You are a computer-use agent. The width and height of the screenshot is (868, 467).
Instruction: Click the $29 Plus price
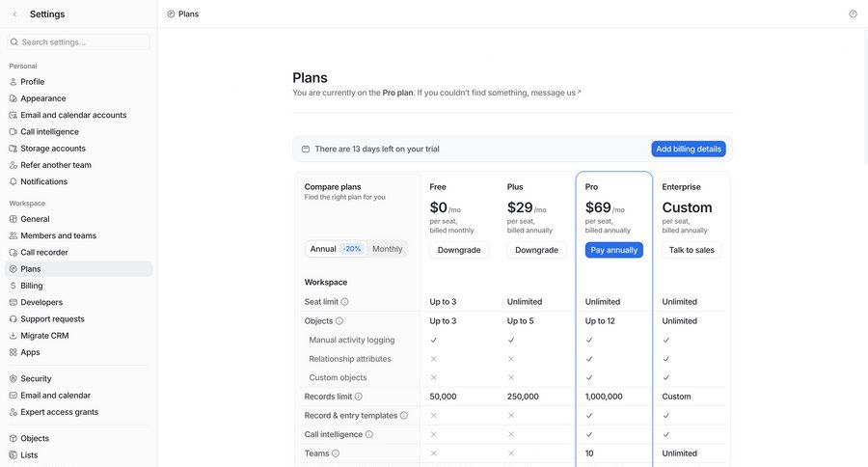tap(520, 207)
